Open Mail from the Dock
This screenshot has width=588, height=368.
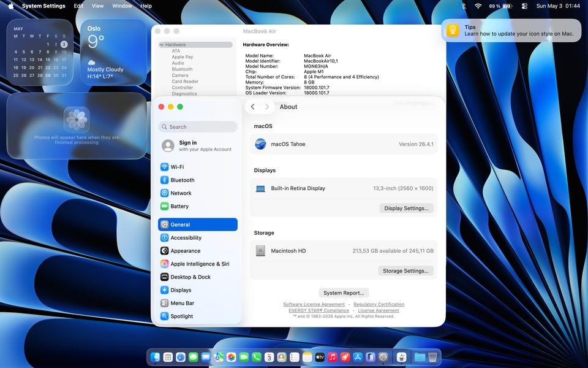coord(206,357)
